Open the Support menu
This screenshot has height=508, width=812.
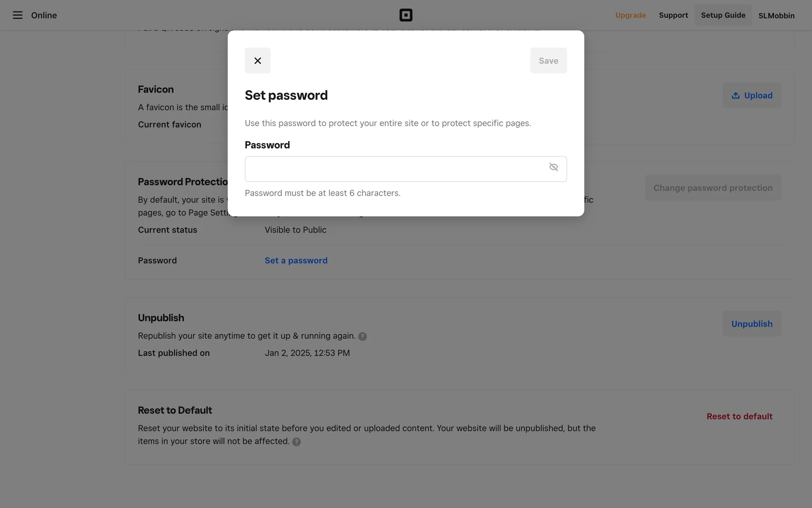pos(673,15)
